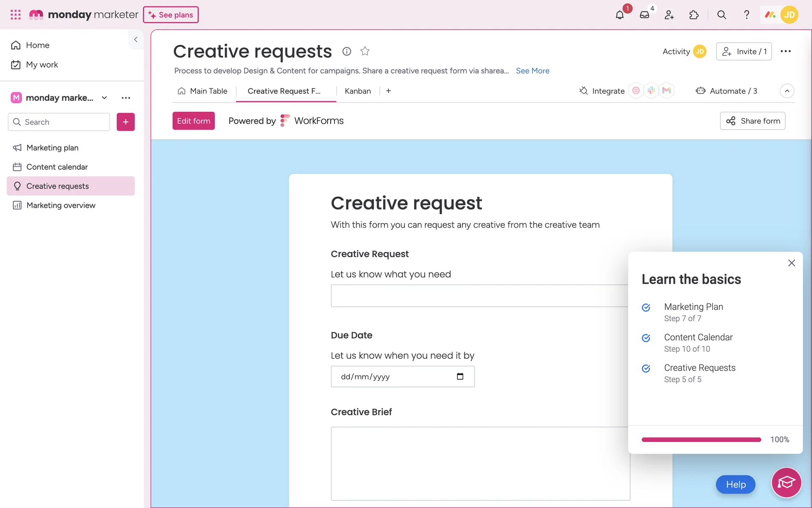Switch to the Kanban tab
This screenshot has width=812, height=508.
tap(357, 91)
